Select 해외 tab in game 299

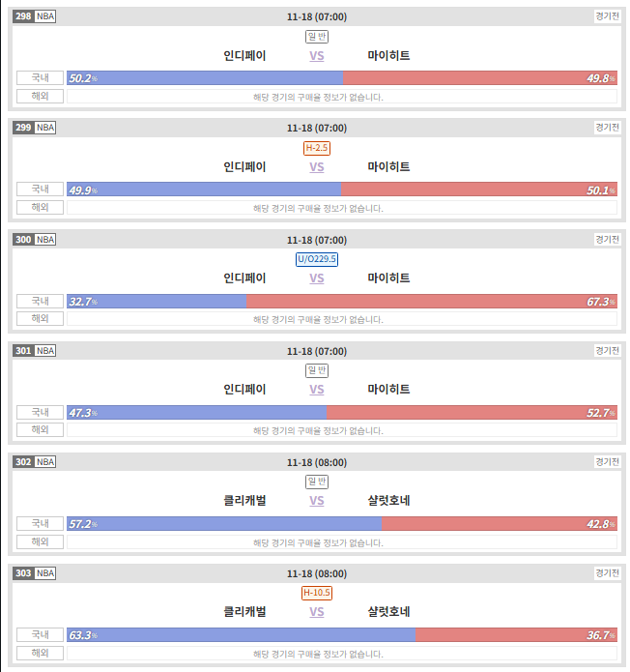pyautogui.click(x=40, y=208)
